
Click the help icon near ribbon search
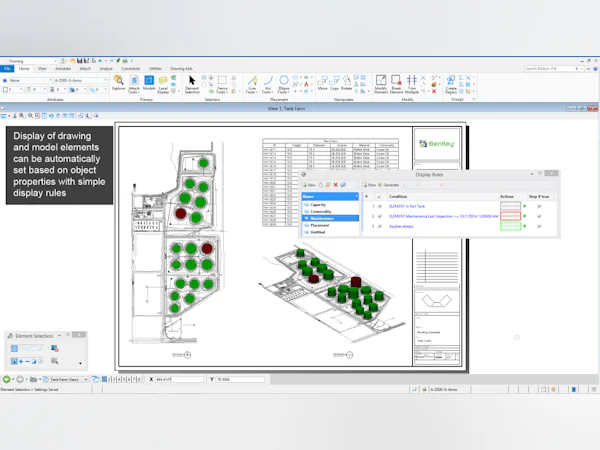click(x=595, y=69)
